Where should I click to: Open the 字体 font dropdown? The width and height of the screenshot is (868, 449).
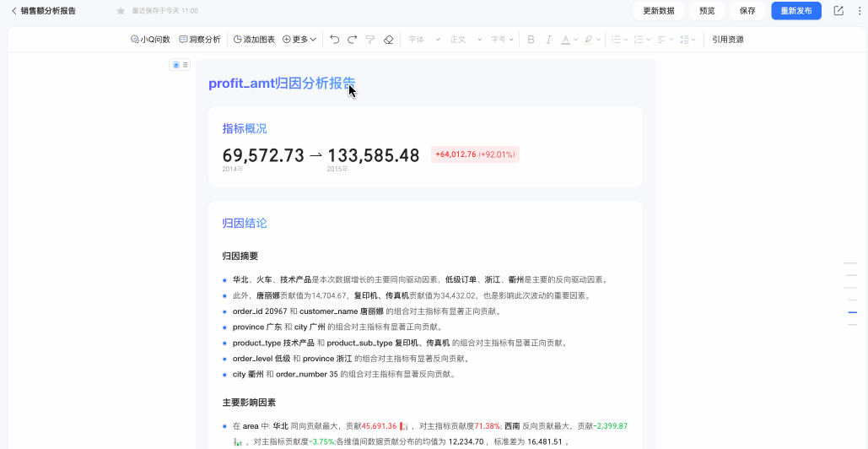click(424, 40)
